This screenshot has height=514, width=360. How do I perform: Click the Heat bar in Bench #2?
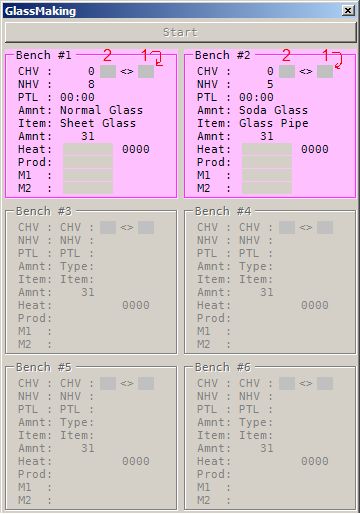point(267,149)
